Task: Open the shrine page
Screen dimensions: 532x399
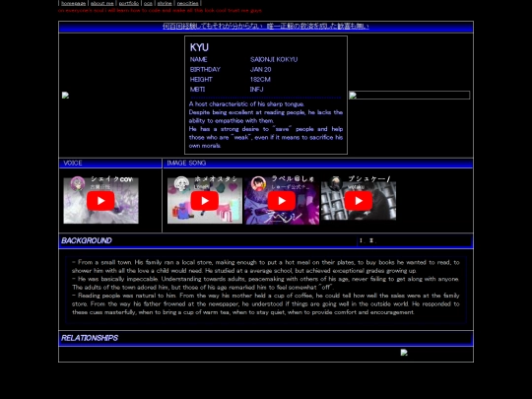Action: click(165, 3)
